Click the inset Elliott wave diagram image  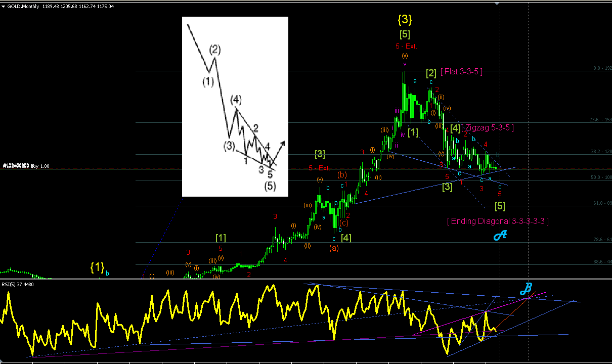tap(235, 107)
